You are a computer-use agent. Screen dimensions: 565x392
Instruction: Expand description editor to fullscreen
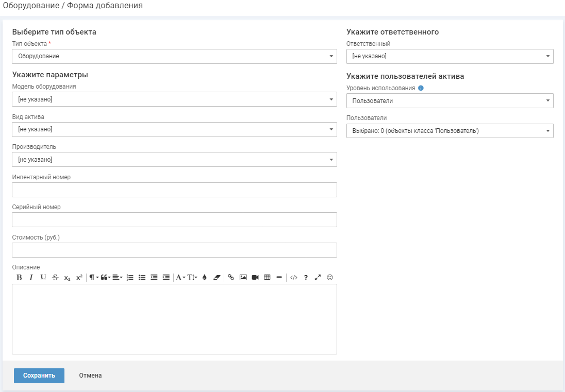click(318, 277)
